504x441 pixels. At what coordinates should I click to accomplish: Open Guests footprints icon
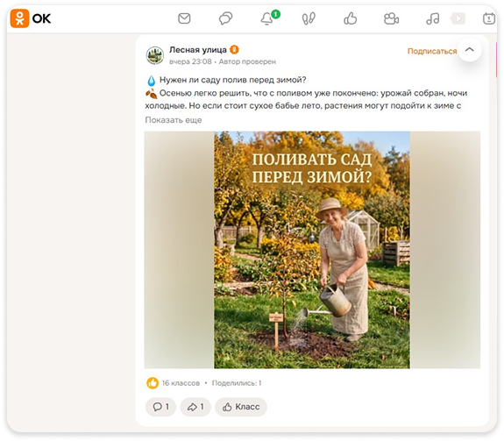309,18
